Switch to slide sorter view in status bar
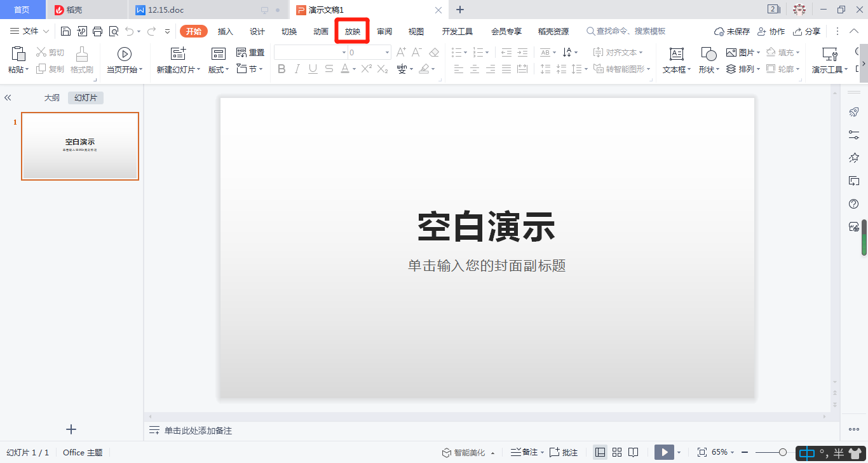Image resolution: width=868 pixels, height=463 pixels. [x=616, y=452]
